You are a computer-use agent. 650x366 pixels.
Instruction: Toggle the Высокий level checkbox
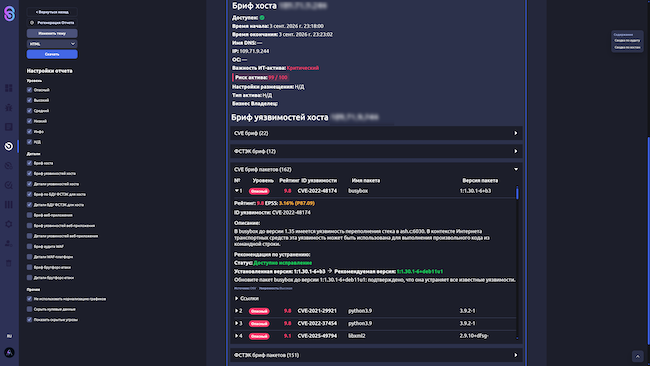29,100
